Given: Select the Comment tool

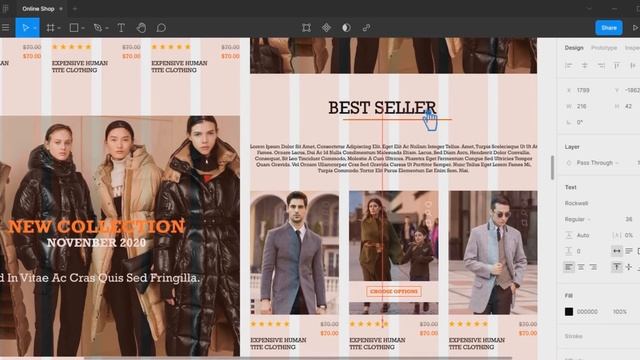Looking at the screenshot, I should point(161,28).
